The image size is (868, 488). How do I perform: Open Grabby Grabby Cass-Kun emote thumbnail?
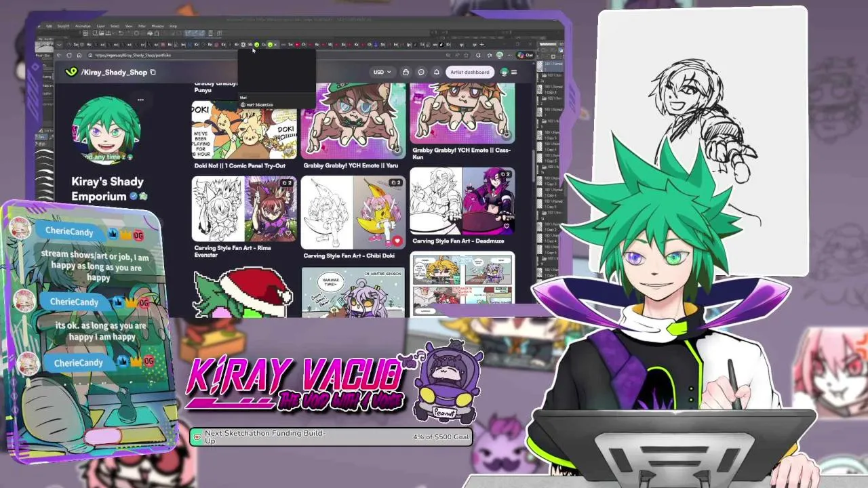(x=462, y=113)
